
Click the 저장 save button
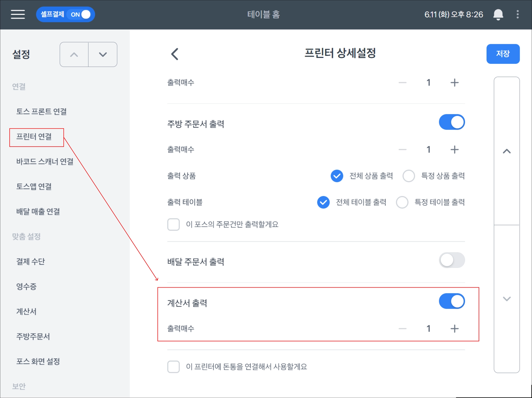coord(503,54)
